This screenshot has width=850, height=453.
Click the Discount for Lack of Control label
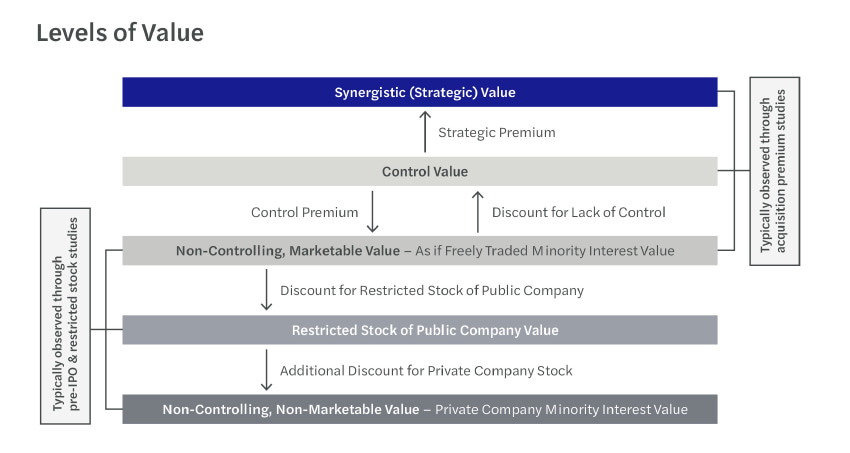coord(579,212)
